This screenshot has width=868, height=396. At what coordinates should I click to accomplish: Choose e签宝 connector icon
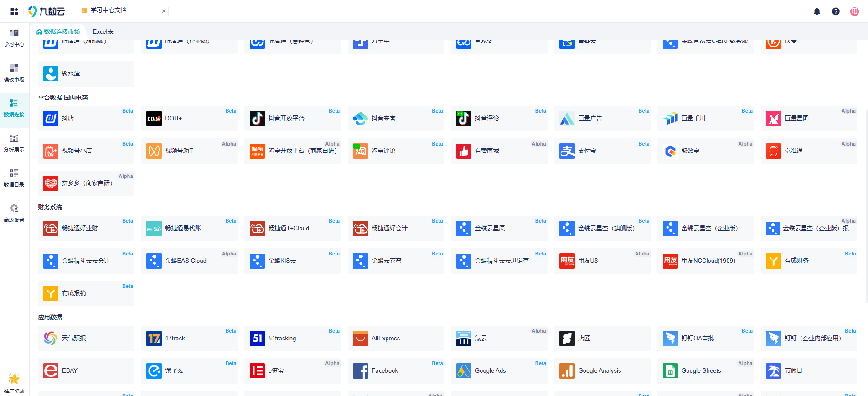point(257,370)
